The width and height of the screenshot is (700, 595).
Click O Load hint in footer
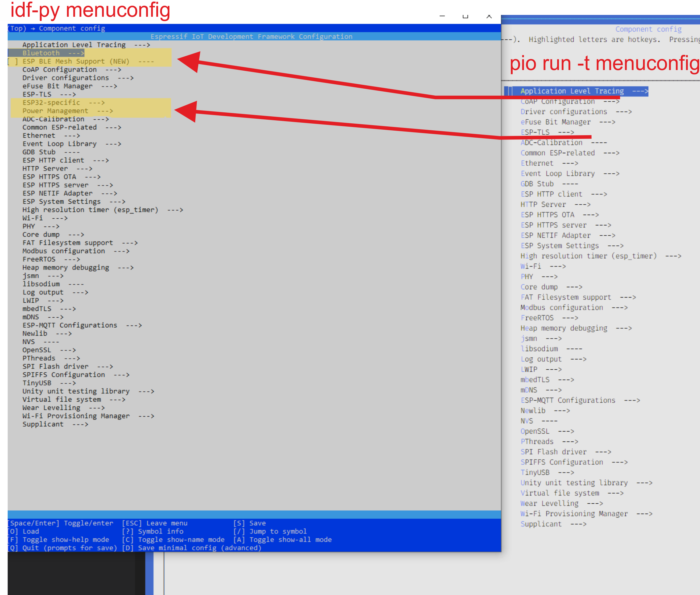point(23,531)
